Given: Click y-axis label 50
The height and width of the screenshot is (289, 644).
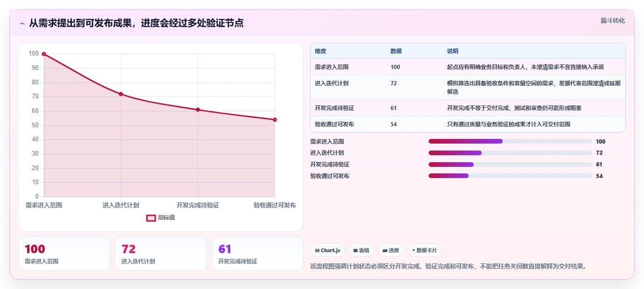Looking at the screenshot, I should click(x=35, y=125).
